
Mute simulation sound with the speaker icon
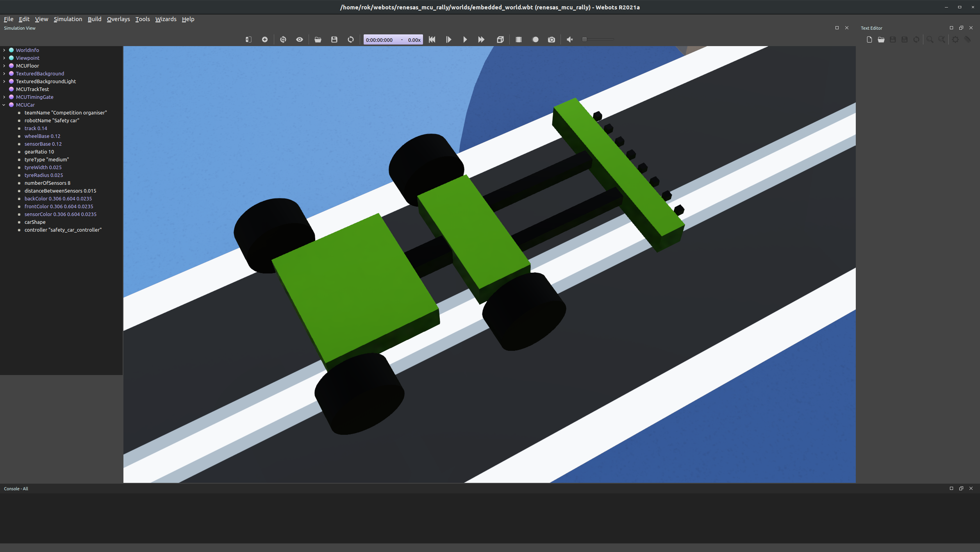[x=569, y=39]
